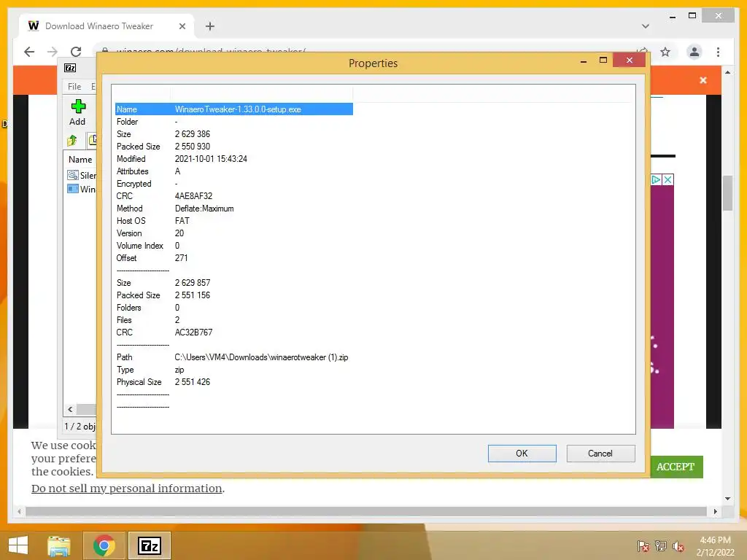Click the Name column header in 7-Zip

[x=80, y=160]
